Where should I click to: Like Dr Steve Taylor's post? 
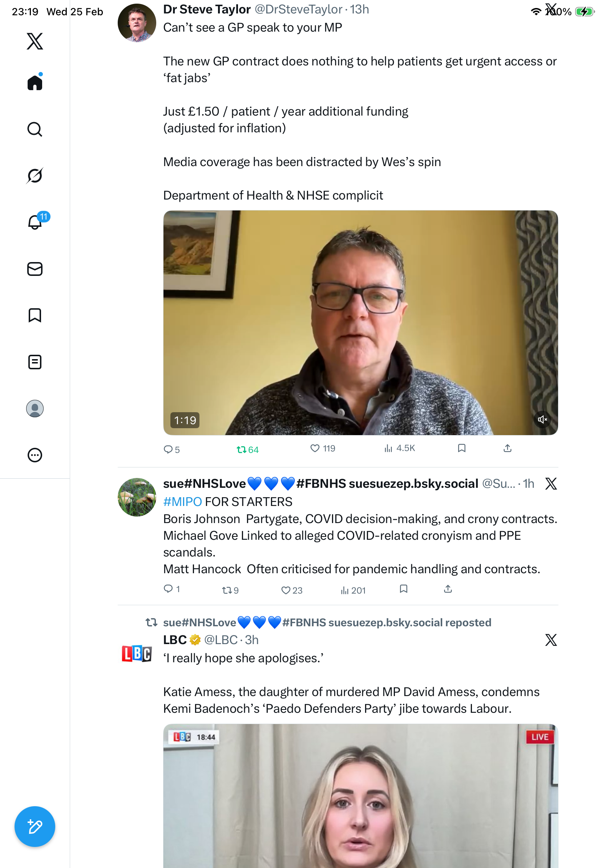(322, 449)
